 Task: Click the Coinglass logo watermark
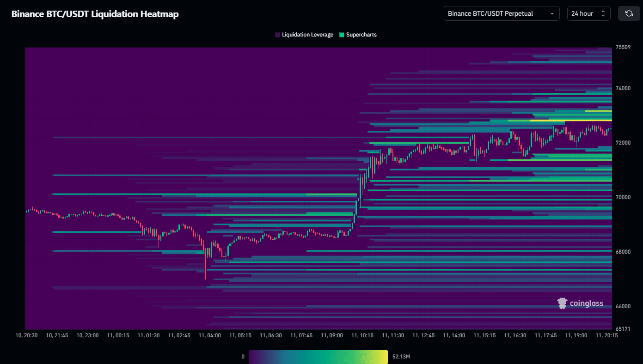point(580,303)
